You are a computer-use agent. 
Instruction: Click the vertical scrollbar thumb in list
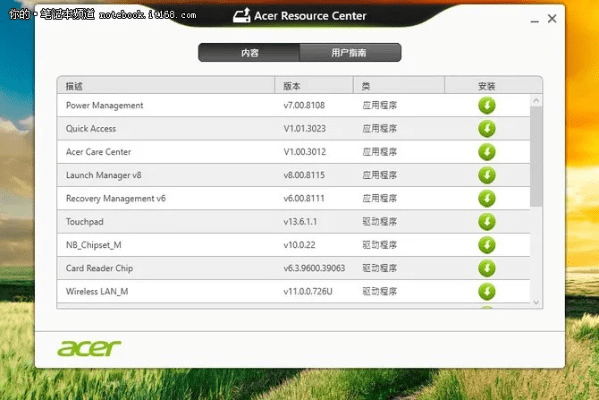pos(536,156)
